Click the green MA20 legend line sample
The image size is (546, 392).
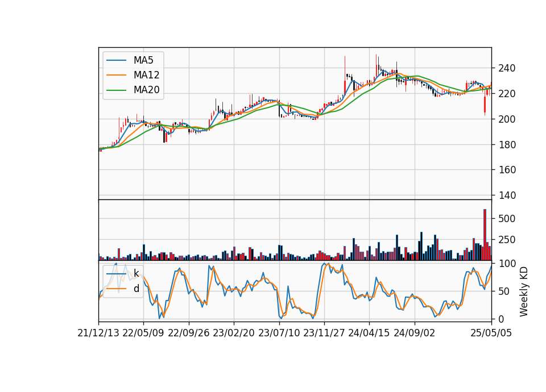(116, 90)
